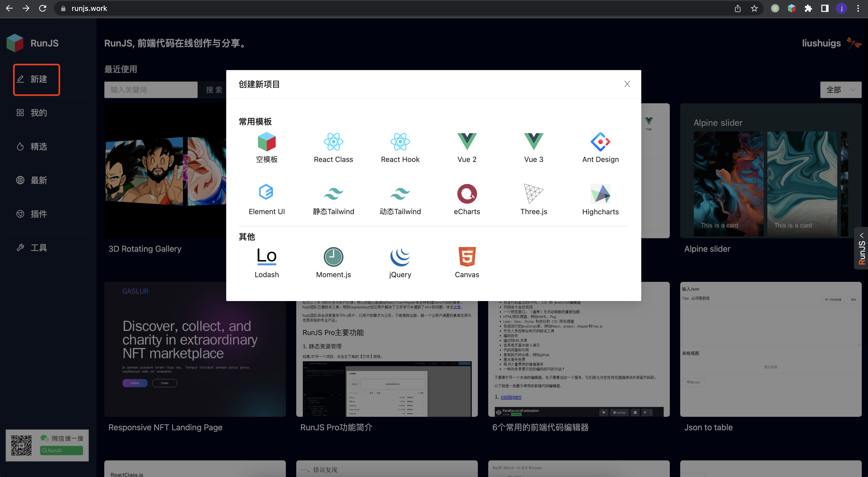Choose the Lodash template
Viewport: 868px width, 477px height.
[266, 263]
